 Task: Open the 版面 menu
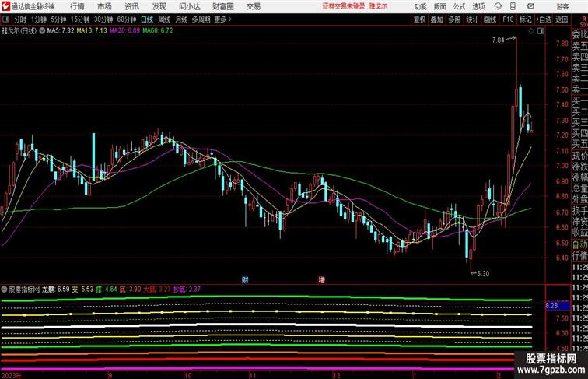[440, 6]
